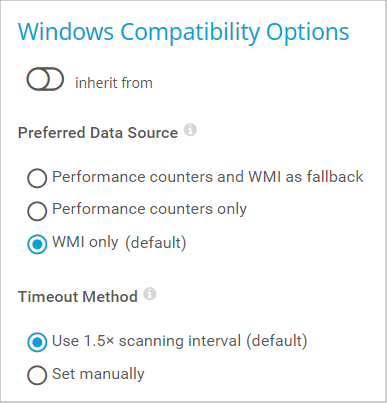Click the 'WMI only' label text
The height and width of the screenshot is (403, 387).
pos(85,242)
